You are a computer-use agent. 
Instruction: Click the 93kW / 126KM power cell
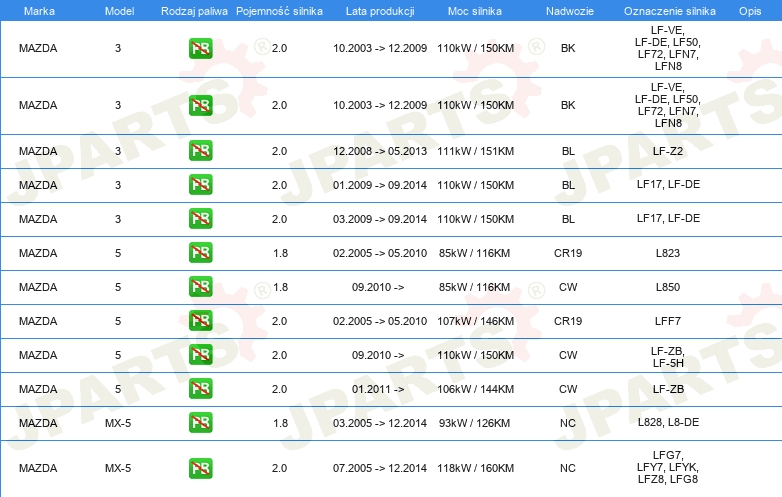click(474, 423)
